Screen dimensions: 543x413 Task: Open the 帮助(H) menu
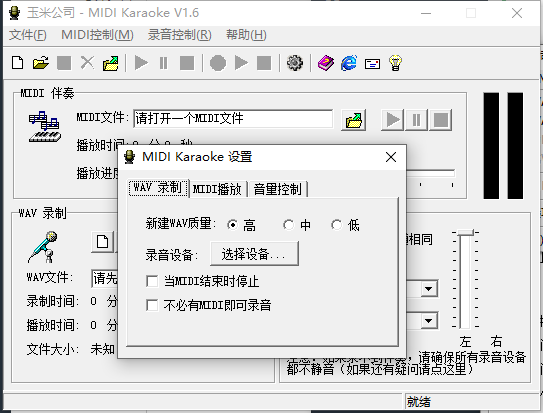[246, 35]
